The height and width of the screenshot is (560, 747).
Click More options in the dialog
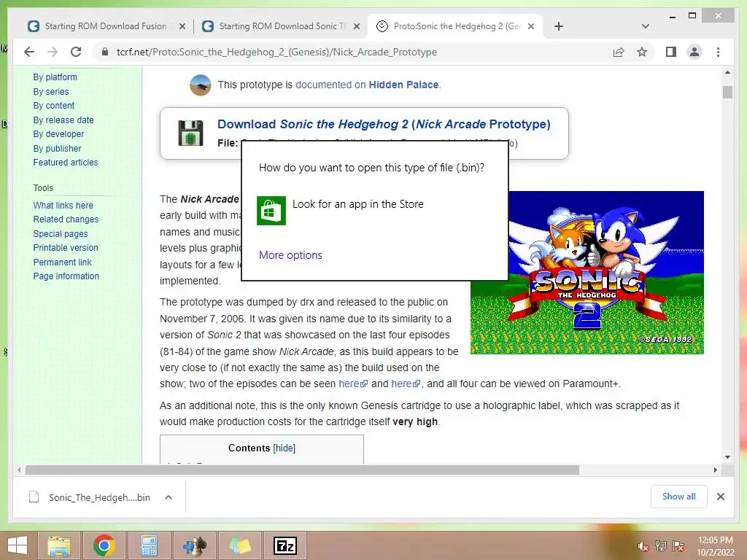(x=290, y=255)
